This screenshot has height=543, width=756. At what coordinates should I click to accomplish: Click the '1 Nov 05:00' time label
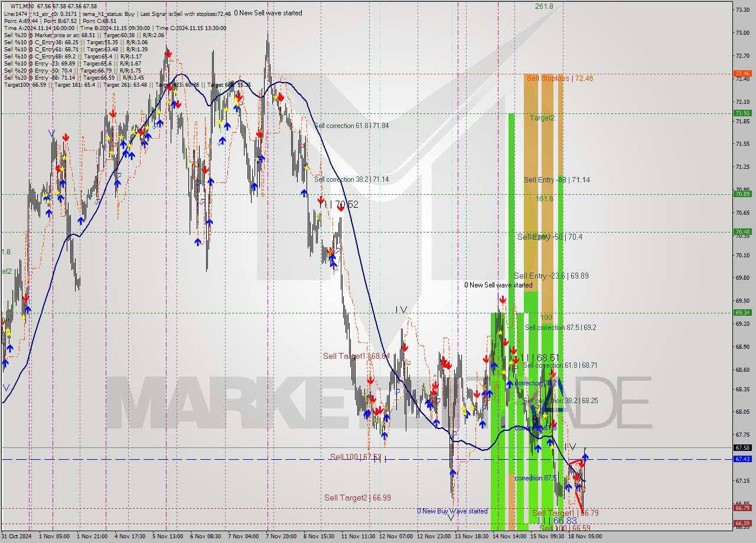pos(54,537)
